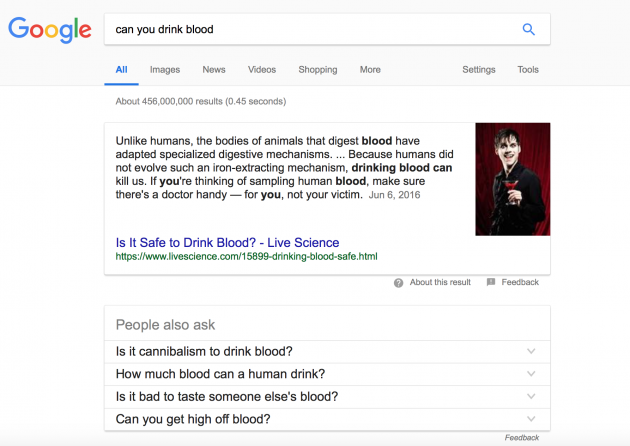
Task: Open "Is It Safe to Drink Blood?" link
Action: (227, 243)
